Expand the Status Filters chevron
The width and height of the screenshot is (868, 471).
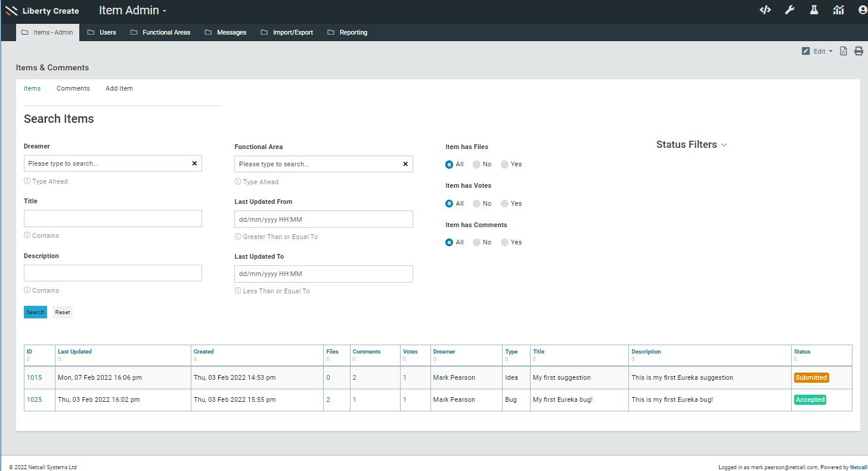tap(724, 145)
